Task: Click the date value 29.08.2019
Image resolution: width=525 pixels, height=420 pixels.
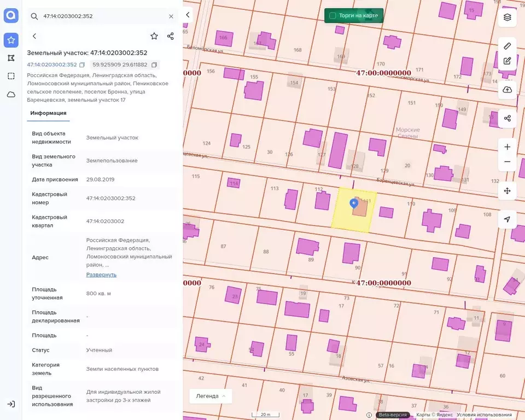Action: click(101, 179)
